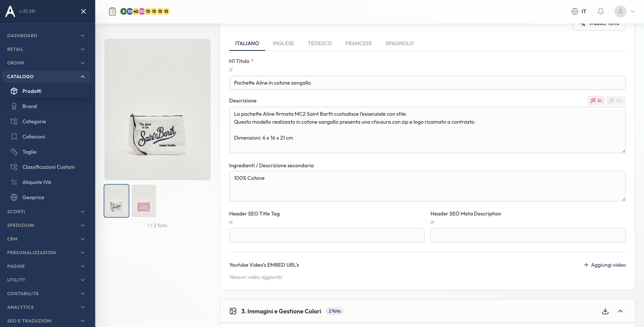Click inside the Descrizione text area
644x327 pixels.
(x=427, y=130)
